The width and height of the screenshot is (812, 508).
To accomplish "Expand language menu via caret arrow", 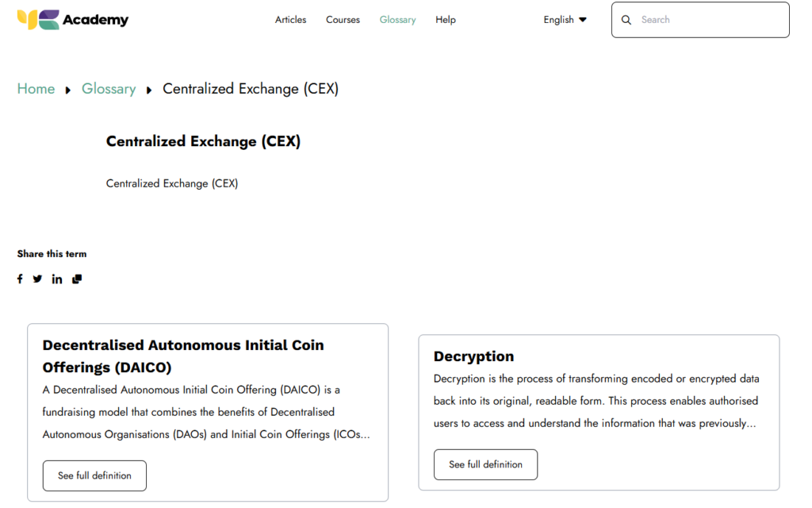I will pyautogui.click(x=583, y=20).
